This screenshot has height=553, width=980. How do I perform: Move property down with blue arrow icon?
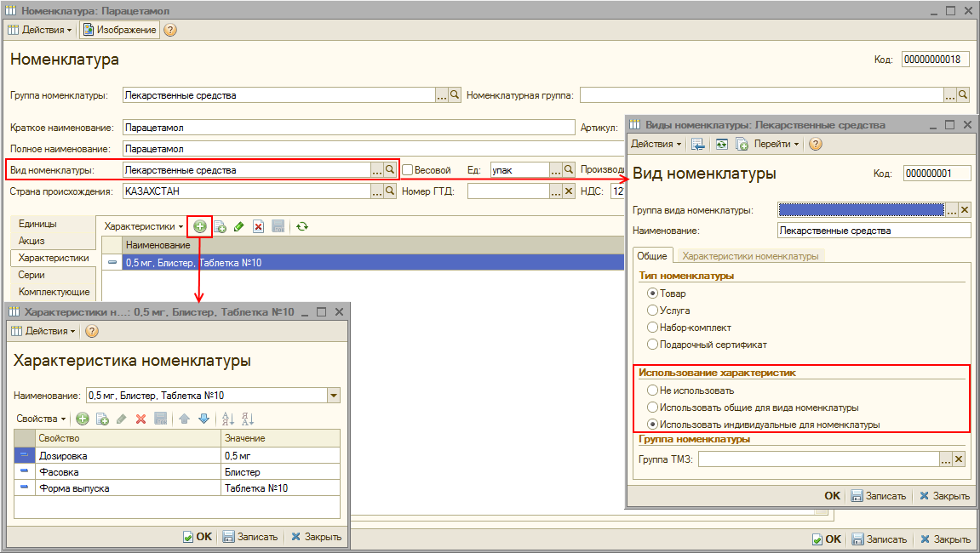tap(203, 419)
